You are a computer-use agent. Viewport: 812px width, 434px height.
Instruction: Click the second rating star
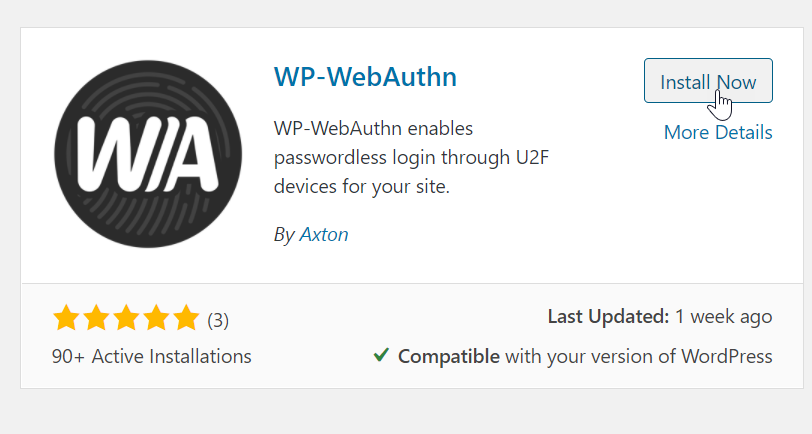click(x=97, y=320)
